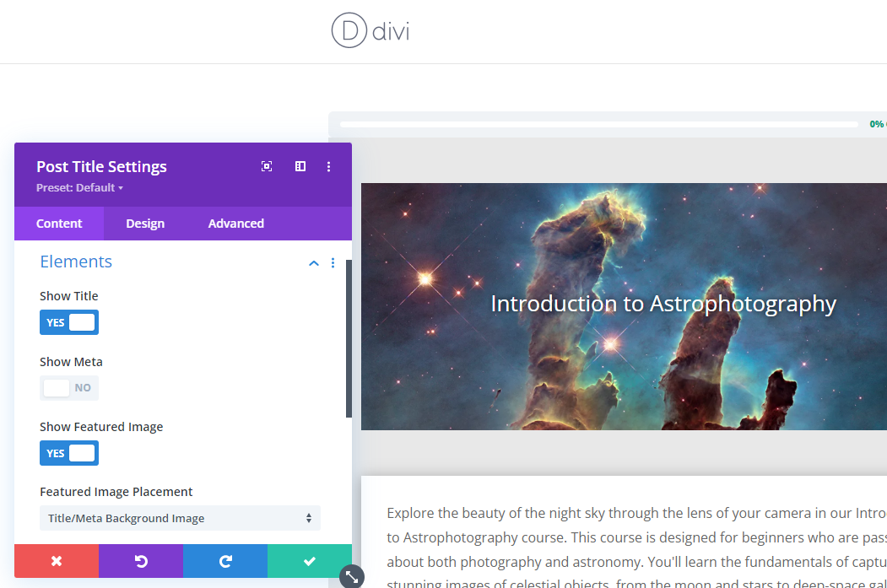
Task: Click the Post Title Settings header text
Action: point(102,167)
